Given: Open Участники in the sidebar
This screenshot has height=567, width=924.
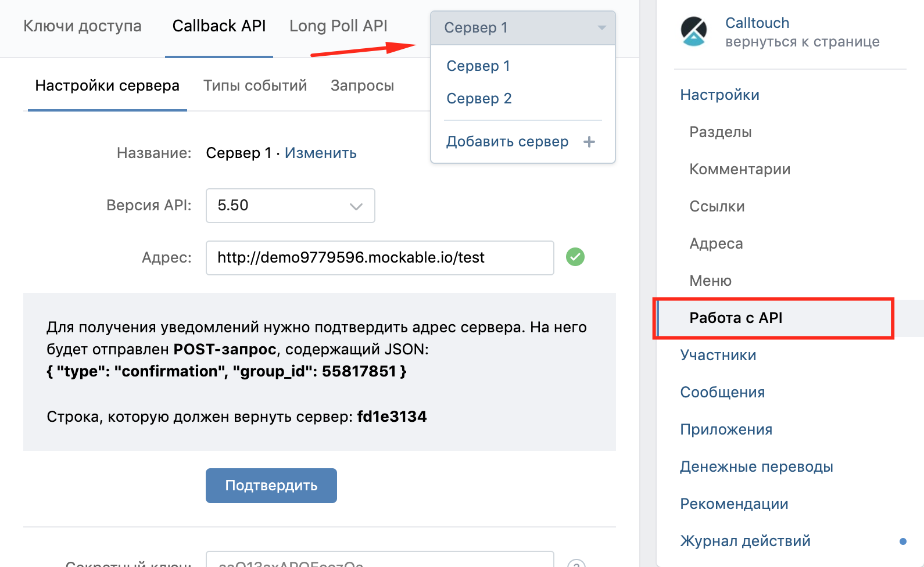Looking at the screenshot, I should (718, 356).
